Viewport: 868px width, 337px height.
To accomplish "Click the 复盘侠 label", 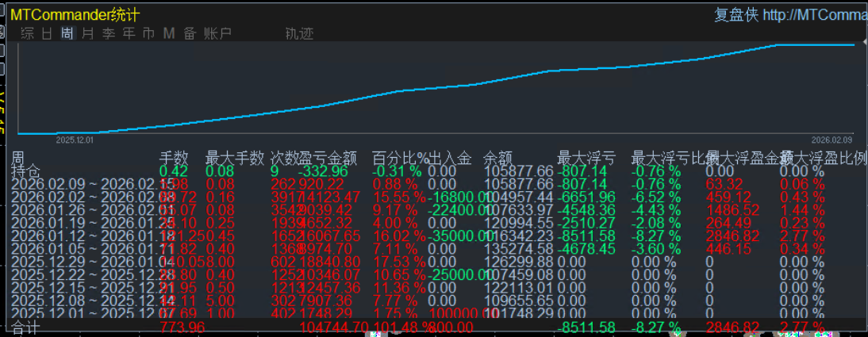I will (x=736, y=15).
